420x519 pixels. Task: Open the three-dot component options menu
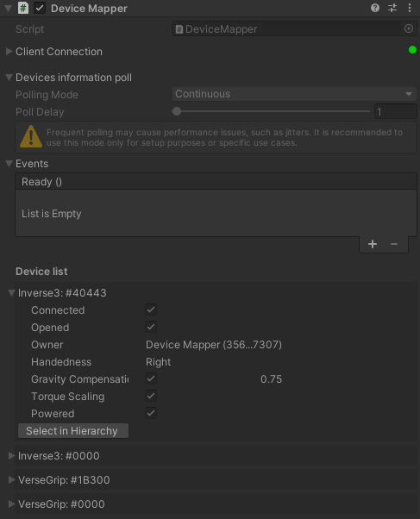(410, 8)
